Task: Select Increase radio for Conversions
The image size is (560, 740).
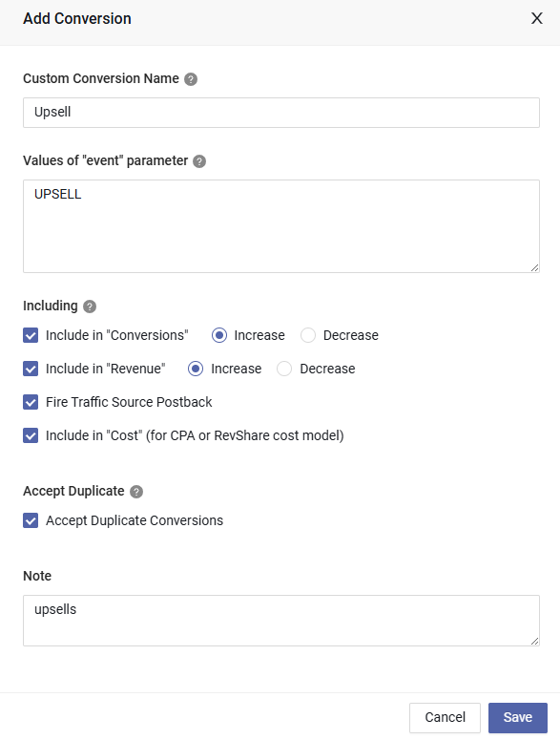Action: [x=219, y=335]
